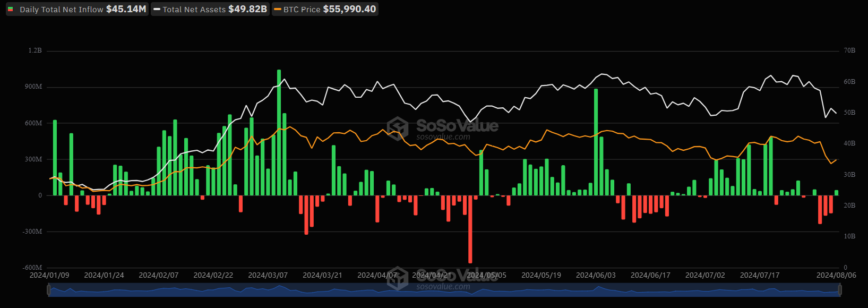Select the tallest green inflow bar in March 2024
Screen dimensions: 868x308
[279, 133]
